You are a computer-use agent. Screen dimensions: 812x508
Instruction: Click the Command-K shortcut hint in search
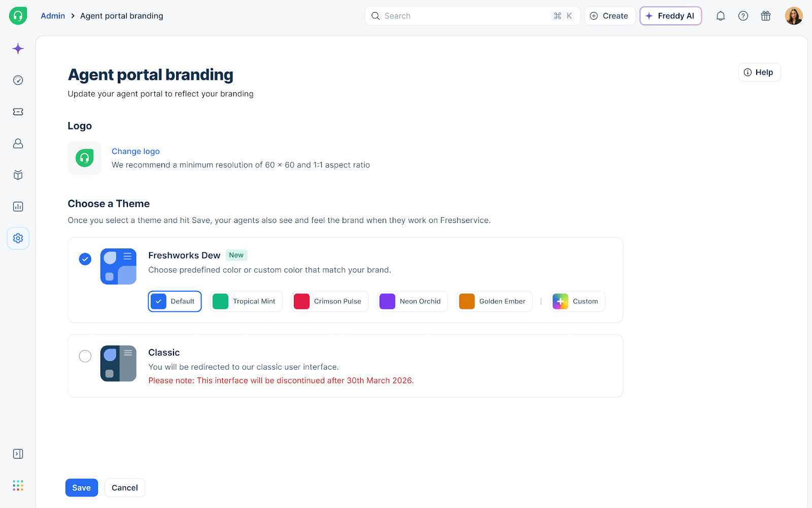tap(563, 16)
